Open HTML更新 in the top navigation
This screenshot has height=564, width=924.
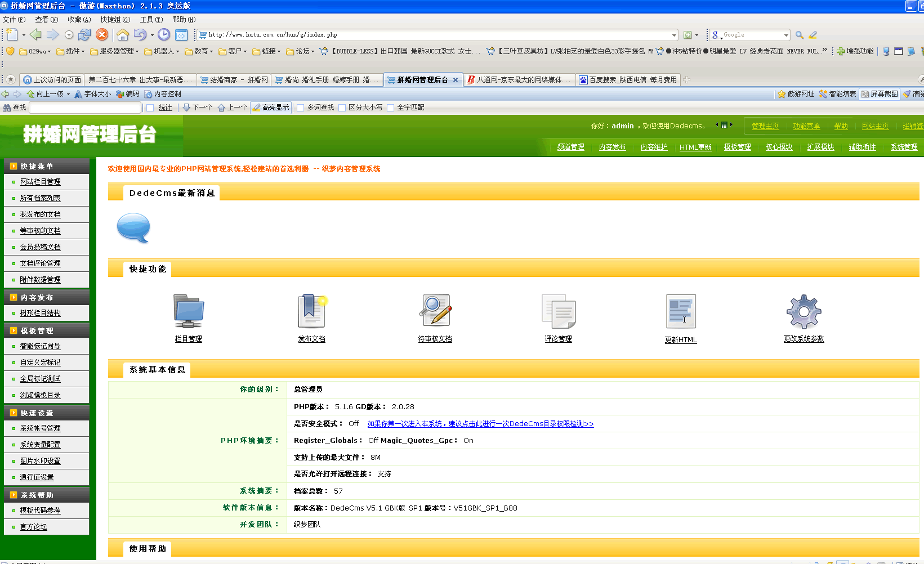pos(695,147)
